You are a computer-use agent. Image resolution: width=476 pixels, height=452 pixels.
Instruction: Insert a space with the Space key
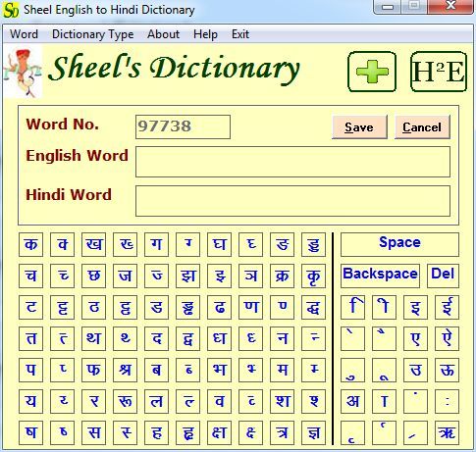(x=399, y=244)
